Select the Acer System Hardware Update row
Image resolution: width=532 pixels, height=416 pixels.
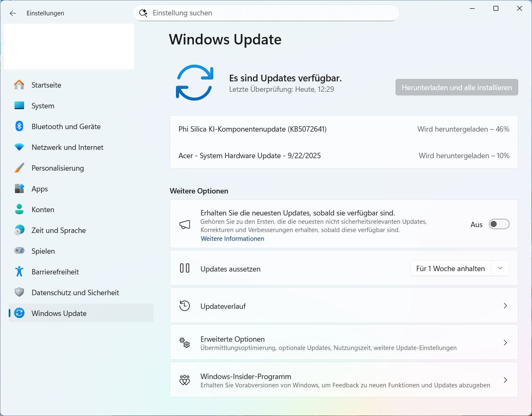tap(344, 156)
